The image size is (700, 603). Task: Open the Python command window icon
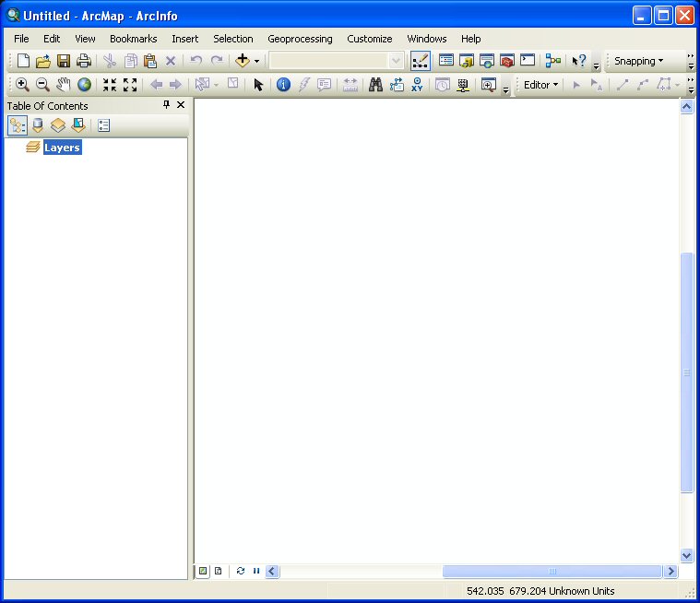[x=528, y=60]
